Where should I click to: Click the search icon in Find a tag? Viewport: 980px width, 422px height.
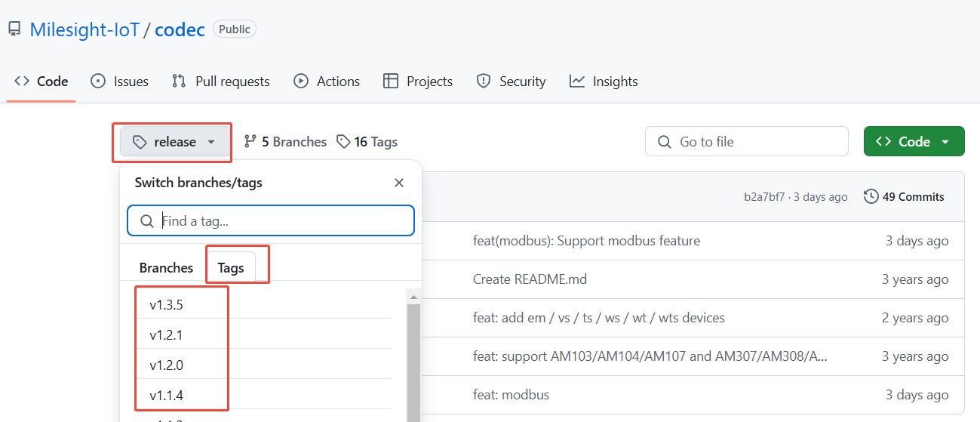pos(147,221)
